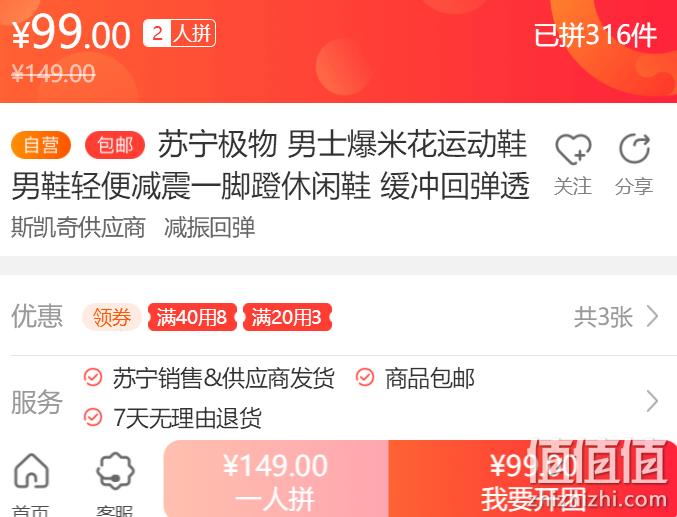The height and width of the screenshot is (517, 677).
Task: Expand the 服务 row chevron
Action: pyautogui.click(x=652, y=401)
